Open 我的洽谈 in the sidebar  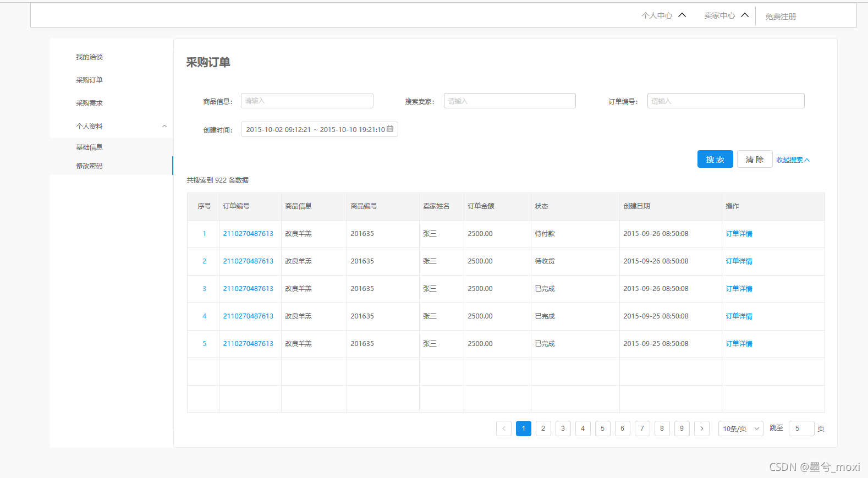tap(89, 57)
